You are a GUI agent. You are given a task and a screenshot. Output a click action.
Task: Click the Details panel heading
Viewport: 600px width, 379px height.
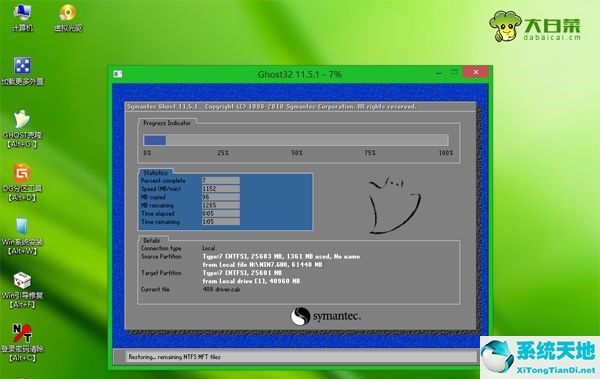[x=152, y=240]
